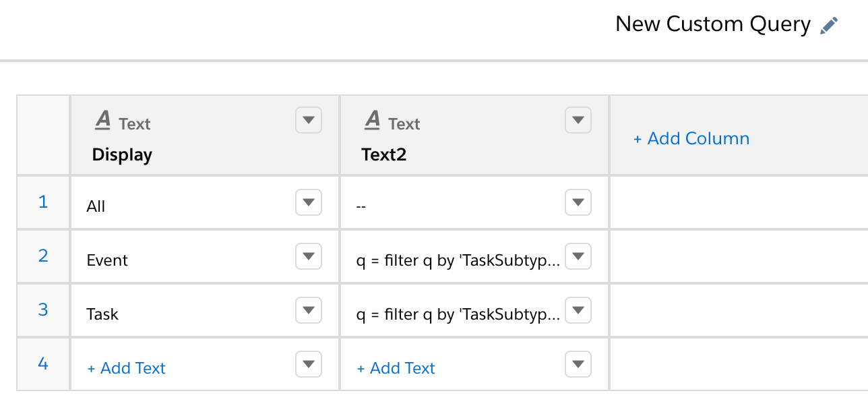The width and height of the screenshot is (868, 410).
Task: Click Add Text in the Display column
Action: [125, 368]
